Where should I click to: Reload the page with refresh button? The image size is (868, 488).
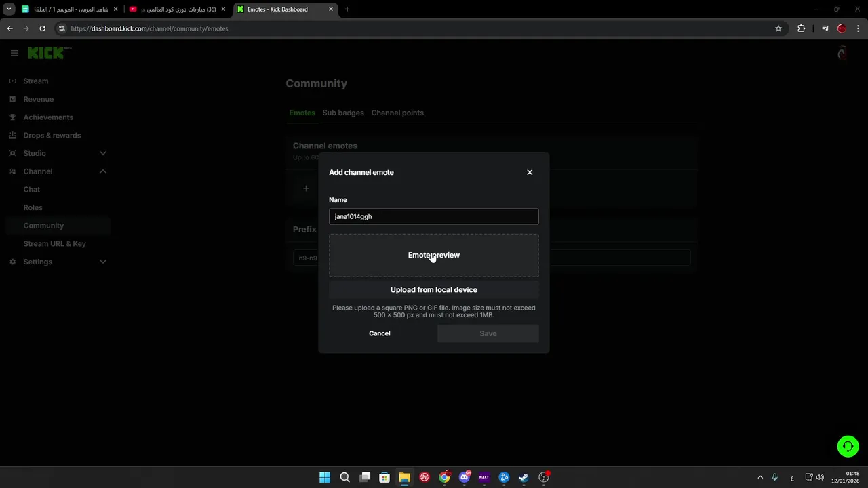coord(42,28)
